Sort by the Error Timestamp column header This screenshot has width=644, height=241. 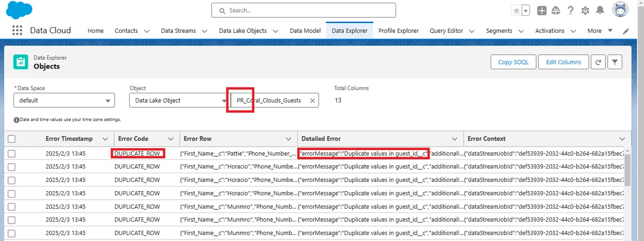[x=69, y=139]
